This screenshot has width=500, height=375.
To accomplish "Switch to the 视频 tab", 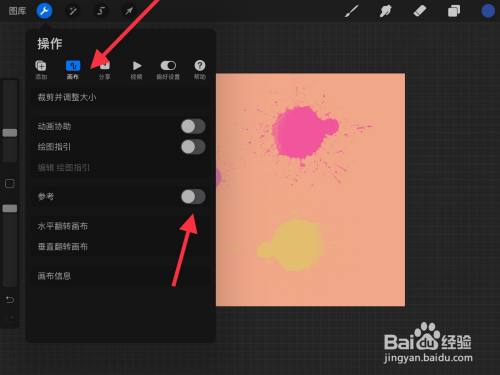I will tap(136, 70).
